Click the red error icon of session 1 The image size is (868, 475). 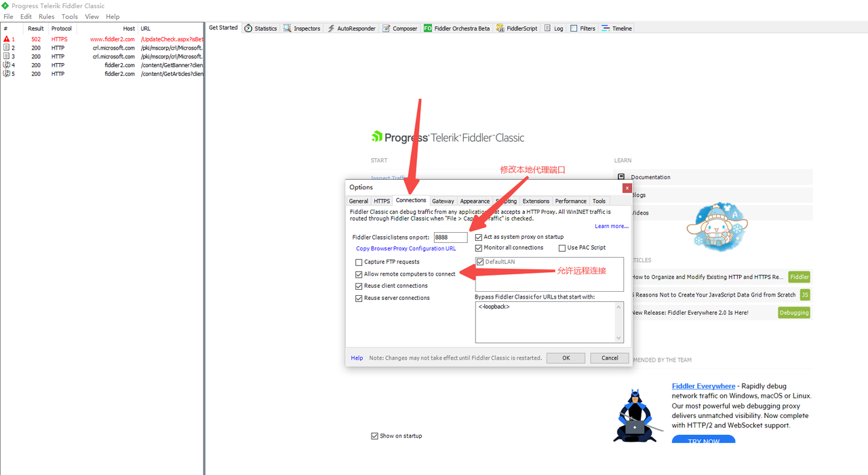(x=6, y=39)
